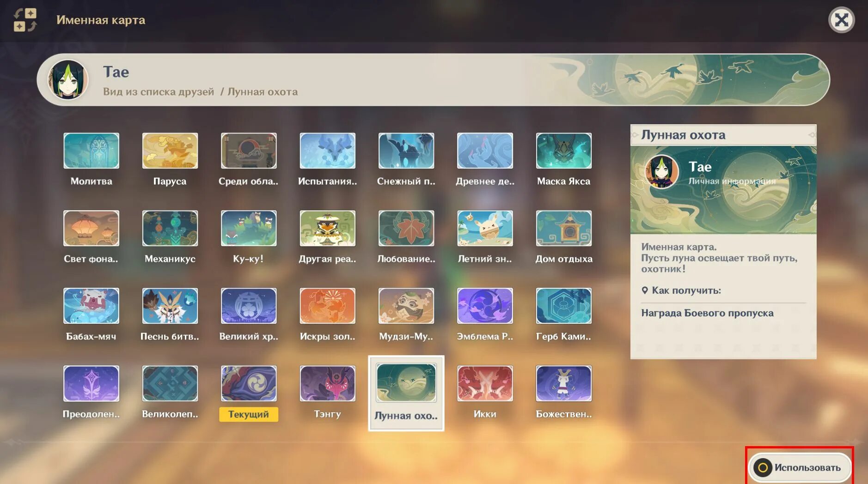Pick the Любование.. maple leaf namecard
Image resolution: width=868 pixels, height=484 pixels.
coord(406,229)
